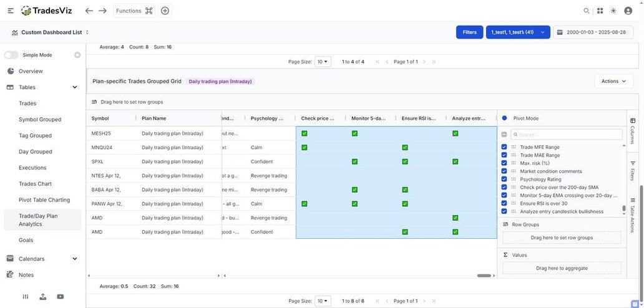644x308 pixels.
Task: Click the column search field in Columns panel
Action: (x=567, y=134)
